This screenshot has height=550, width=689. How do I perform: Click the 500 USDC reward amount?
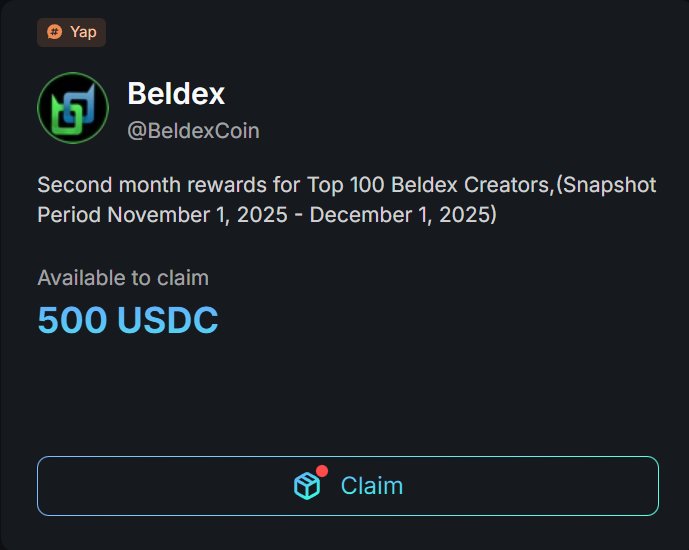(x=128, y=320)
